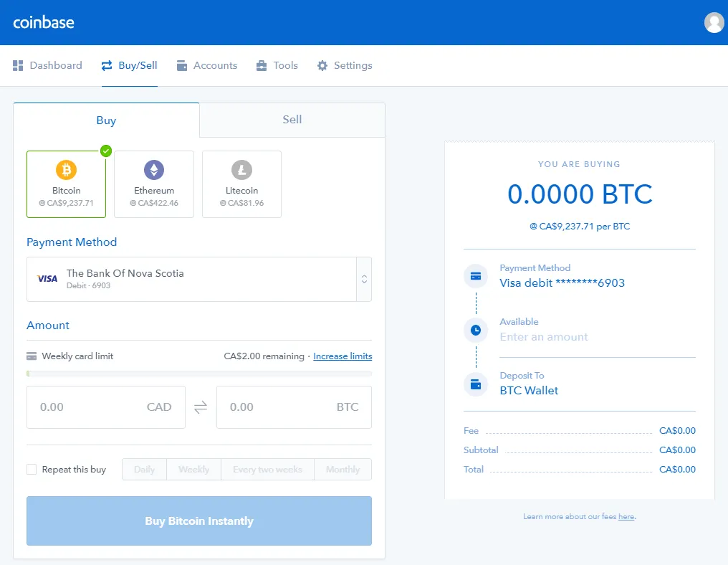Click the 'Amount' section heading
The image size is (728, 565).
48,326
